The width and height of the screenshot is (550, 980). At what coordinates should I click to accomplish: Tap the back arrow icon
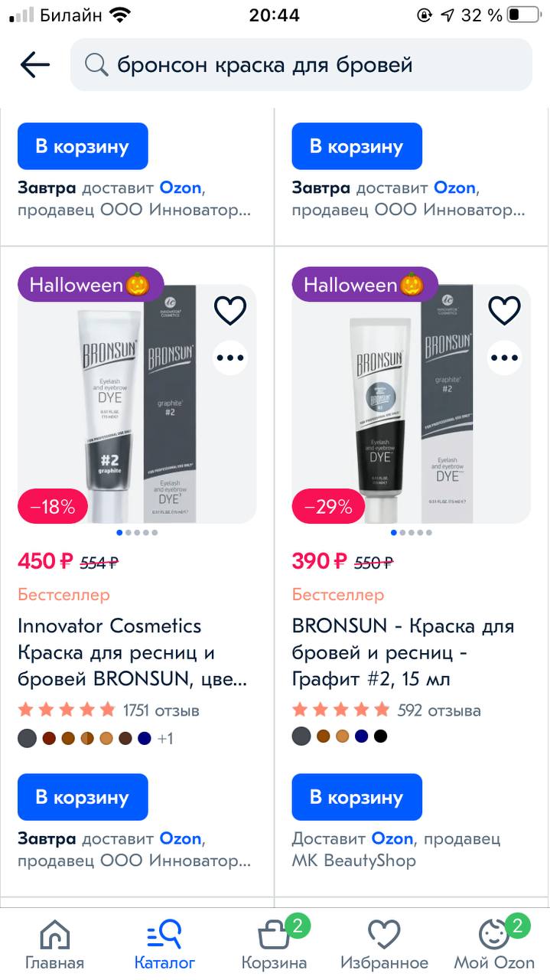(x=35, y=65)
